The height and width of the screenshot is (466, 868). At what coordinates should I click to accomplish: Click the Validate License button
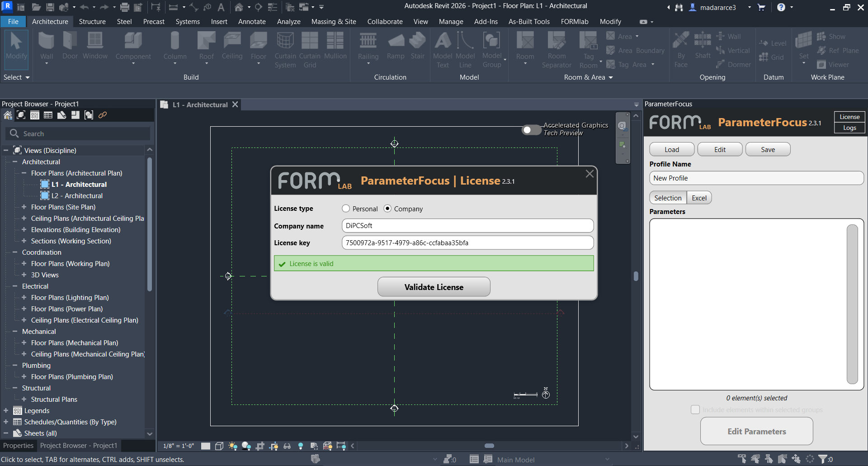click(x=434, y=287)
